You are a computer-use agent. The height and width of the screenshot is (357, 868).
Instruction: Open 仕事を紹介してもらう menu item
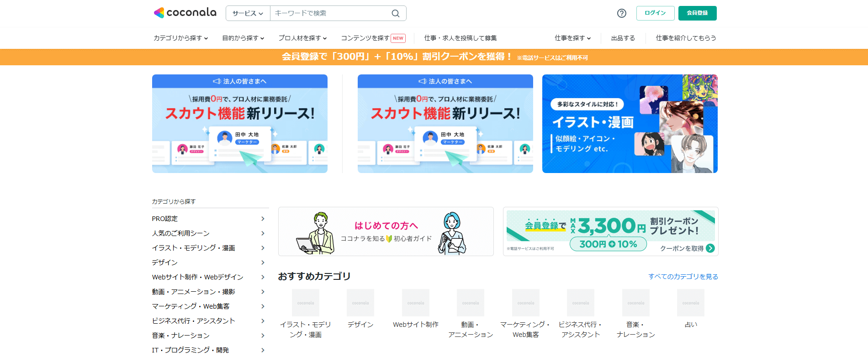tap(686, 38)
